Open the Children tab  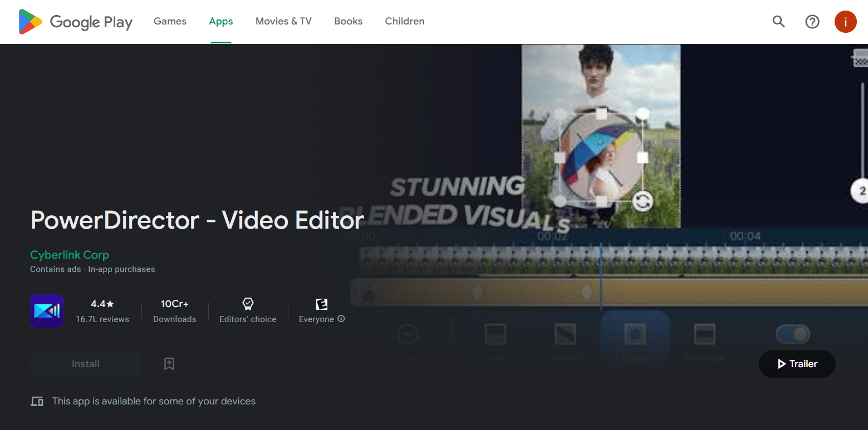coord(405,21)
